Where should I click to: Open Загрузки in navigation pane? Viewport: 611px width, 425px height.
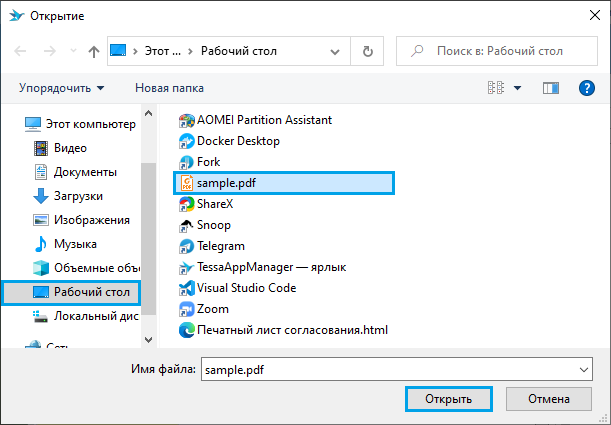(78, 196)
